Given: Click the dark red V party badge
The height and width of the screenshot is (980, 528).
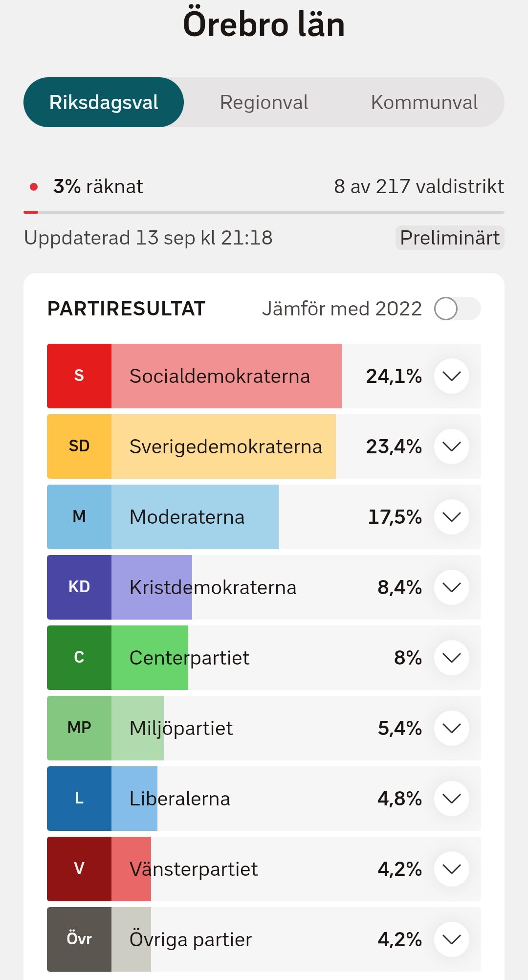Looking at the screenshot, I should 79,869.
